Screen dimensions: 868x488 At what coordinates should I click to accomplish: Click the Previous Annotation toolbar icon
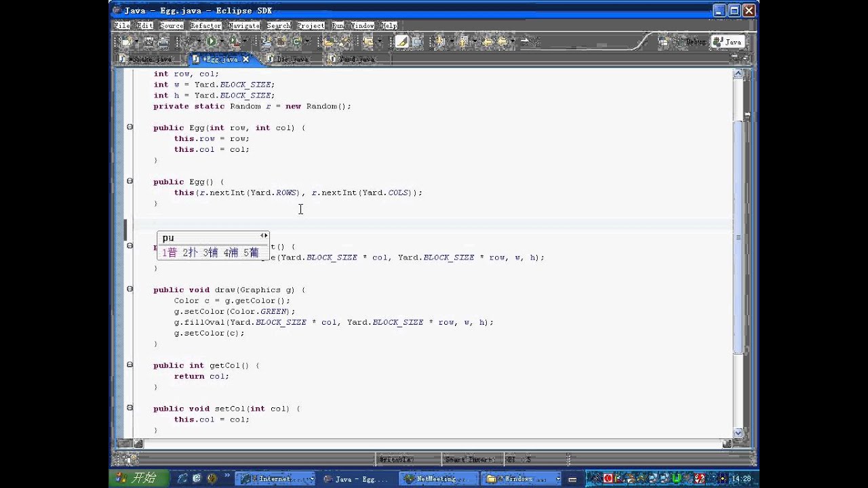[x=463, y=42]
